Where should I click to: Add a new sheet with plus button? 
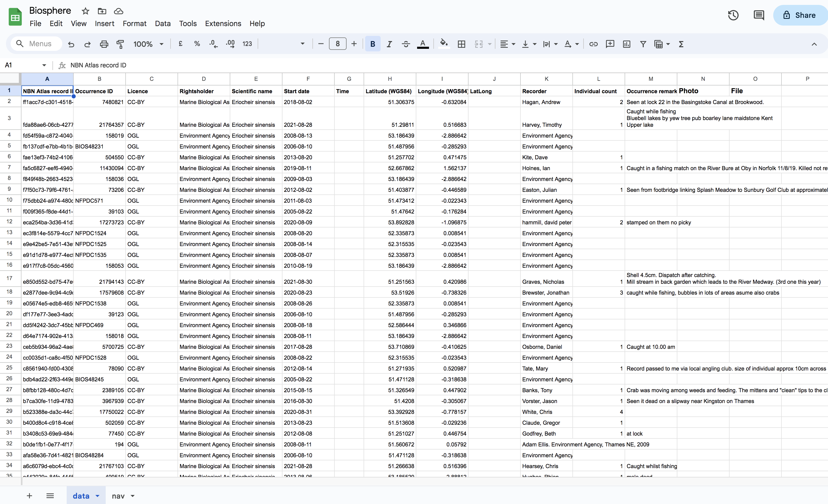point(29,496)
